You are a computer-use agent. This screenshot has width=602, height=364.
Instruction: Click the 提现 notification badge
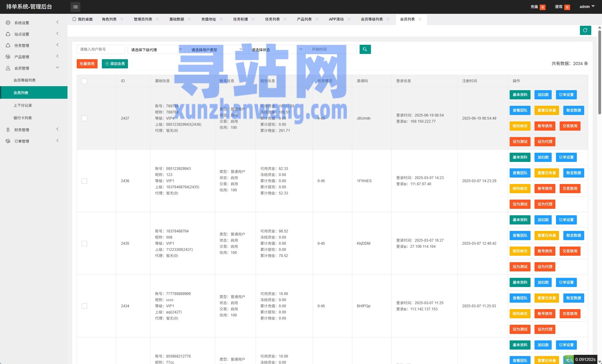(567, 7)
